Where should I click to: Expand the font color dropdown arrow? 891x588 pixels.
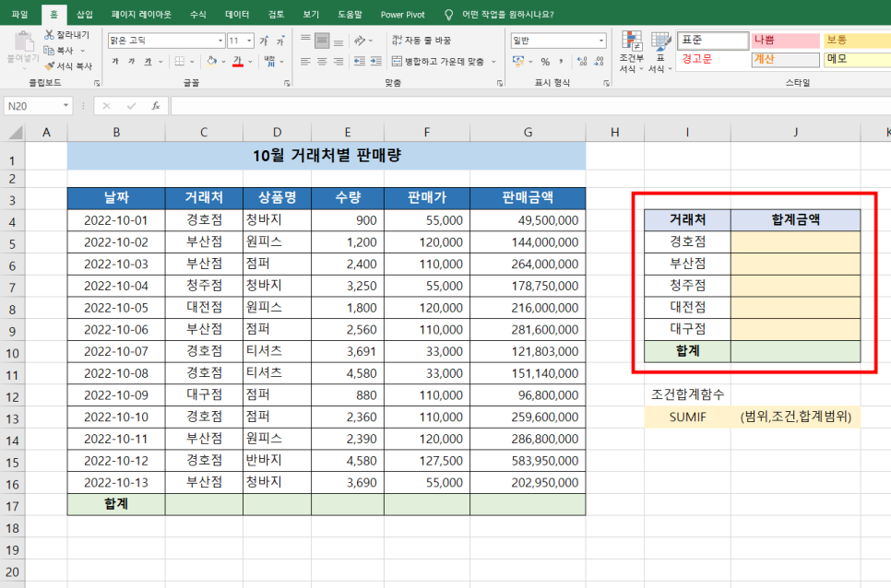coord(250,62)
